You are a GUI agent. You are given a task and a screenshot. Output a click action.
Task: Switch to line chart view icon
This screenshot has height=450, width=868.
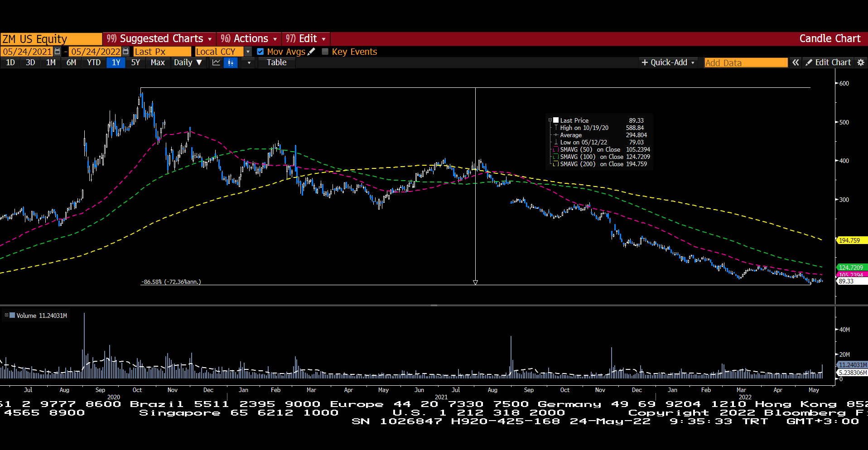216,62
